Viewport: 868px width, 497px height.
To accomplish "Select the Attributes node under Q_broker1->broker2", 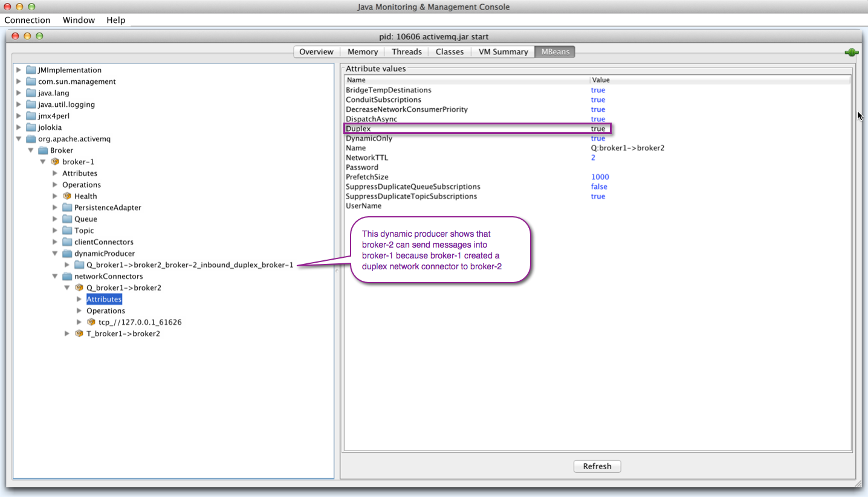I will point(104,300).
